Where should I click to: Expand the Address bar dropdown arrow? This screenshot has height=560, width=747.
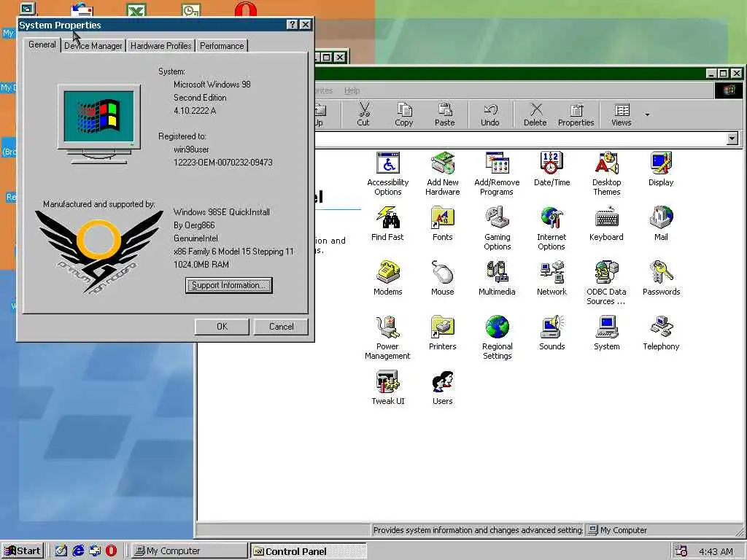click(x=732, y=139)
